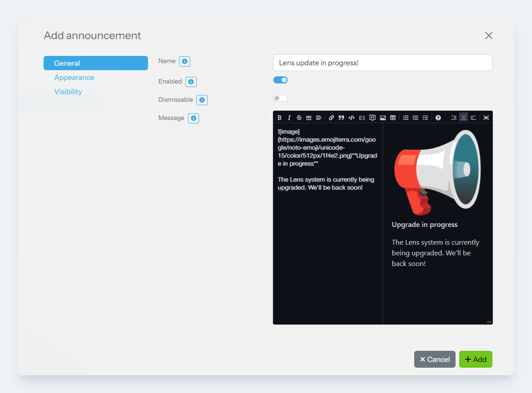Click the green Add button
The width and height of the screenshot is (532, 393).
476,359
